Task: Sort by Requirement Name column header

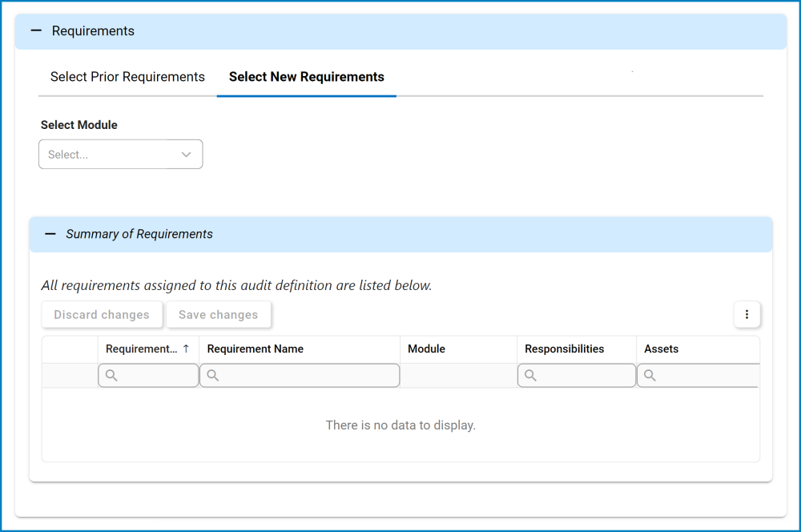Action: (x=256, y=349)
